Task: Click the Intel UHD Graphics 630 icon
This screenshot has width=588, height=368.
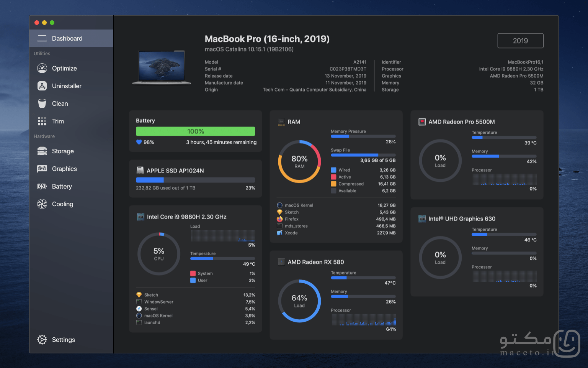Action: click(x=422, y=219)
